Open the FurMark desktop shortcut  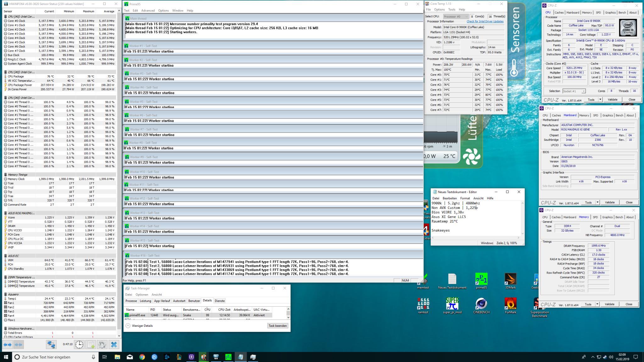pos(510,305)
